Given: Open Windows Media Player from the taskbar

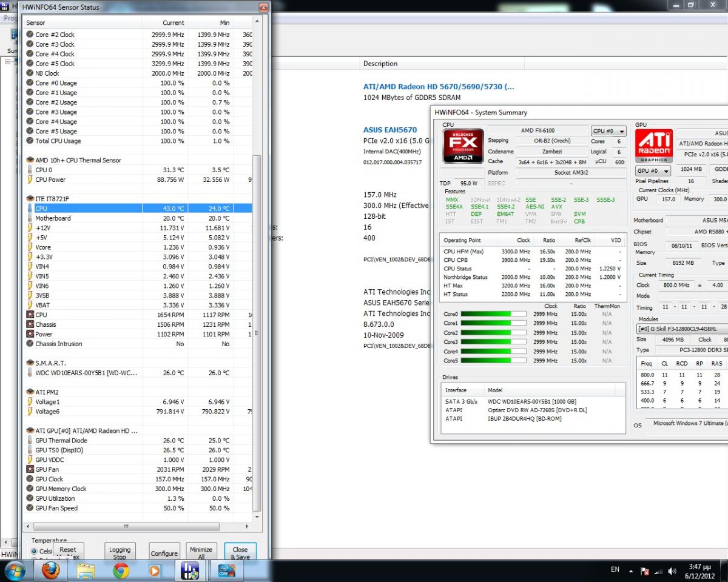Looking at the screenshot, I should point(155,570).
